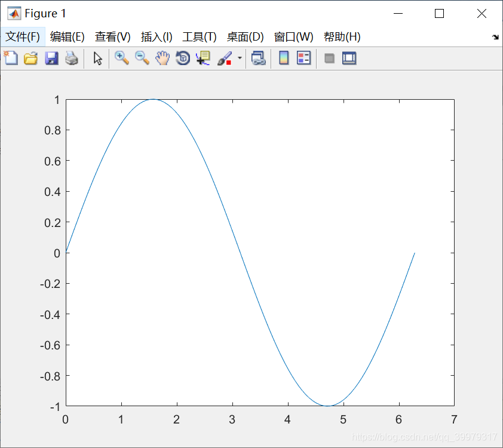Click the dock figure arrow at menu bar right
This screenshot has width=503, height=448.
coord(495,37)
